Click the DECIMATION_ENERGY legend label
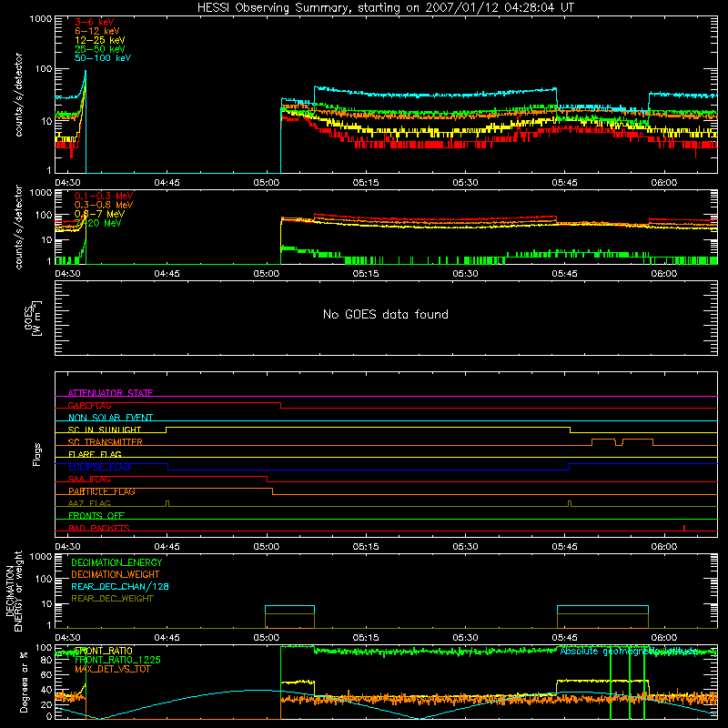Image resolution: width=728 pixels, height=728 pixels. 116,562
